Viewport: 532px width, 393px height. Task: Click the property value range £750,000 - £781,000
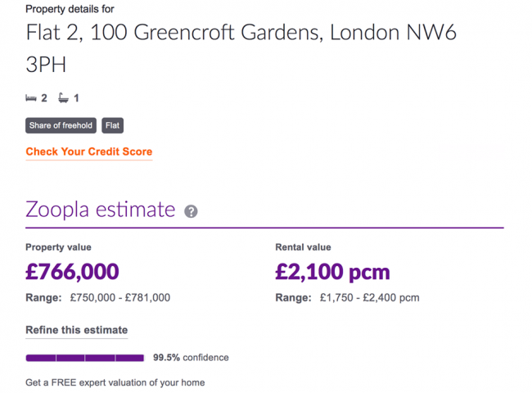click(119, 298)
